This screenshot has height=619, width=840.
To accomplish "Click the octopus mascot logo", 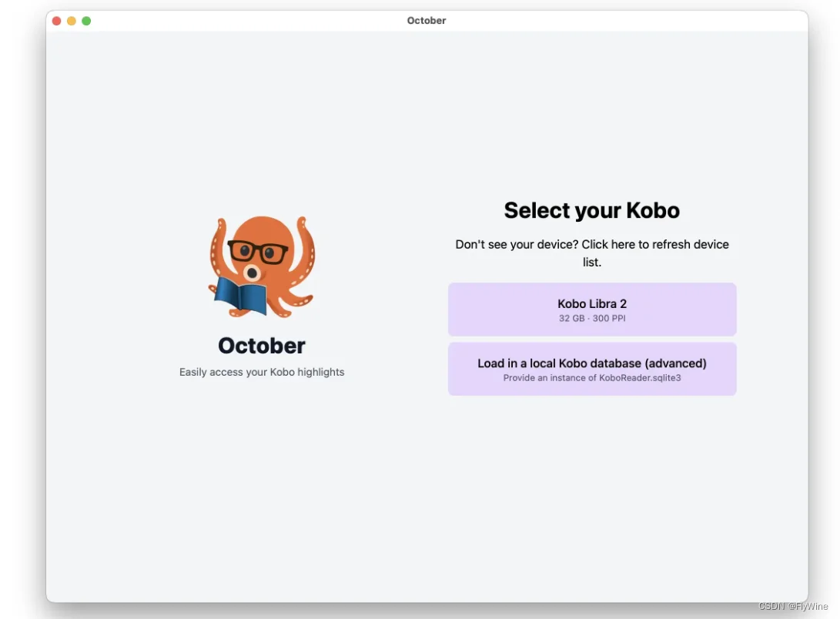I will pos(262,266).
